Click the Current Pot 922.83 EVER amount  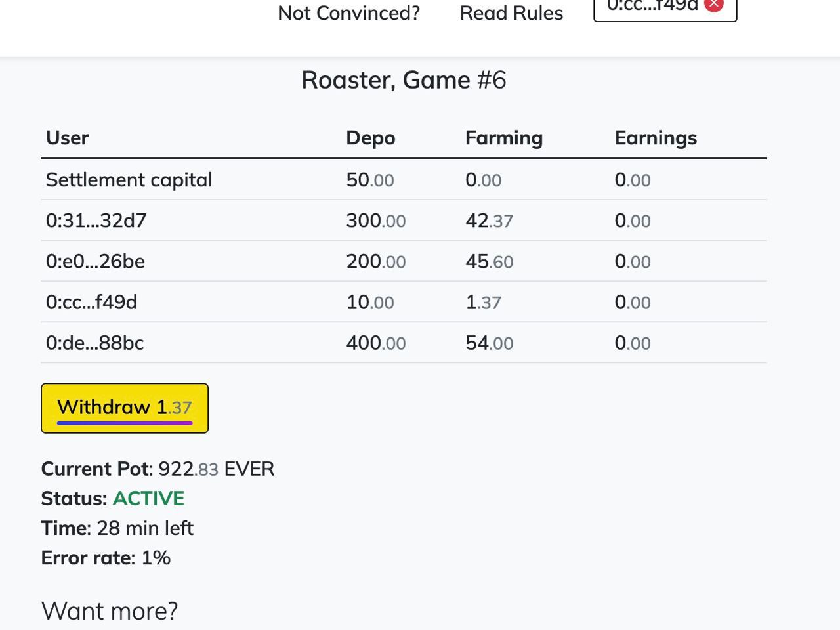216,469
